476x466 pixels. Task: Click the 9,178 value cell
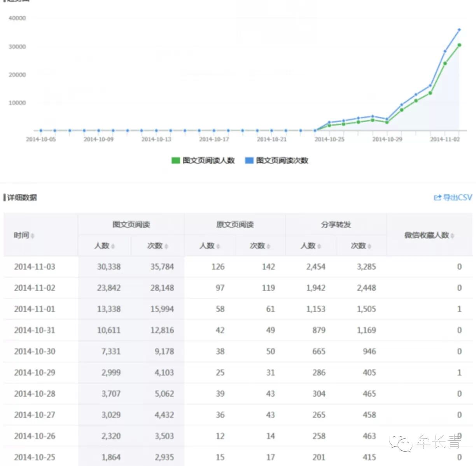pos(164,351)
